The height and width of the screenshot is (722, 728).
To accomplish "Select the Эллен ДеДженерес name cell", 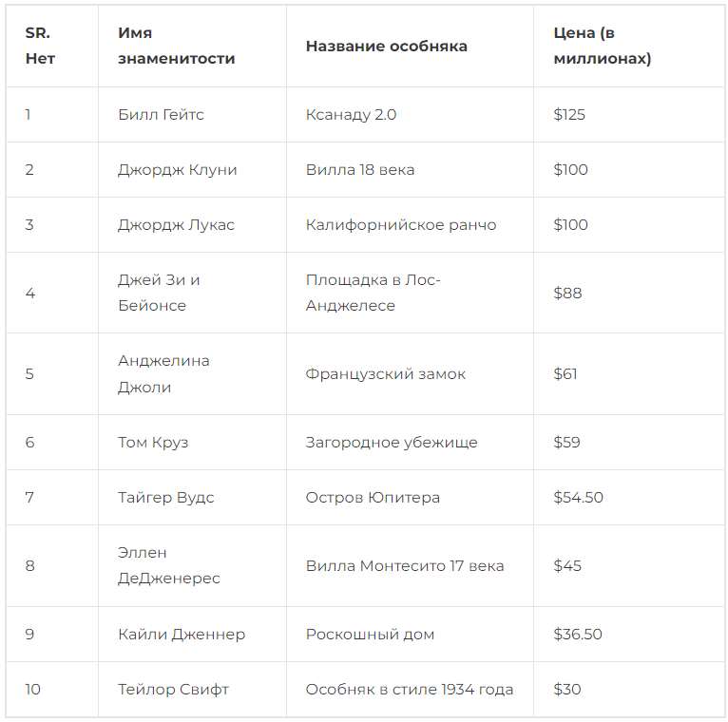I will pyautogui.click(x=169, y=565).
